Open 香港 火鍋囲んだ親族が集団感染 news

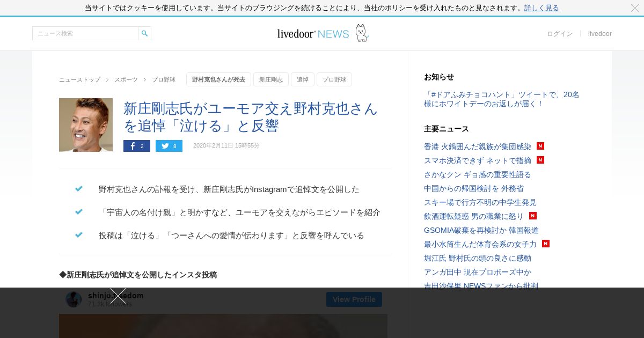pyautogui.click(x=478, y=146)
